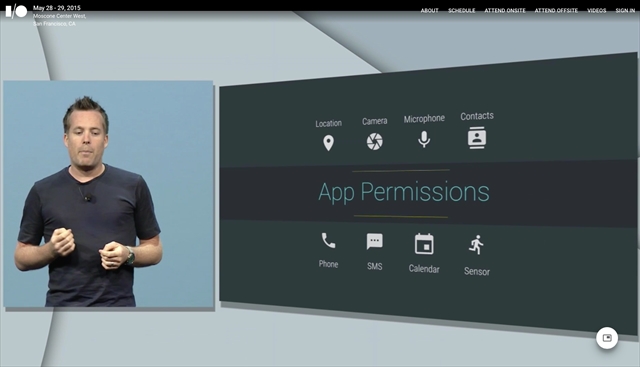Screen dimensions: 640x367
Task: Go to Attend Offsite page
Action: [x=556, y=11]
